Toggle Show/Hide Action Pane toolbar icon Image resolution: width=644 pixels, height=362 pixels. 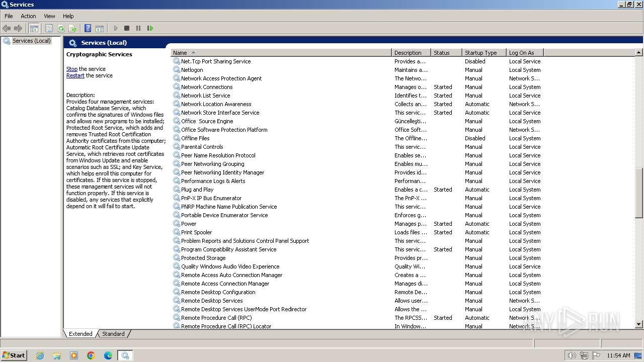100,28
